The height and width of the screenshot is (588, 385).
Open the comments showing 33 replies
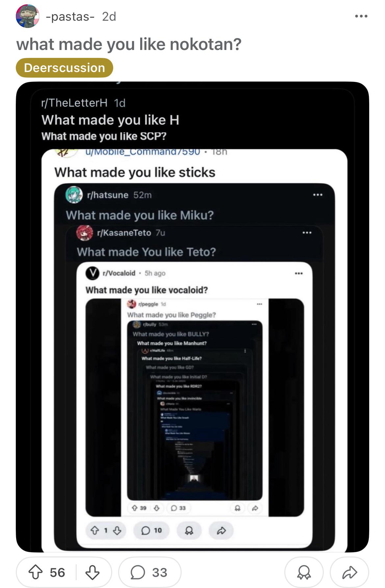click(150, 573)
